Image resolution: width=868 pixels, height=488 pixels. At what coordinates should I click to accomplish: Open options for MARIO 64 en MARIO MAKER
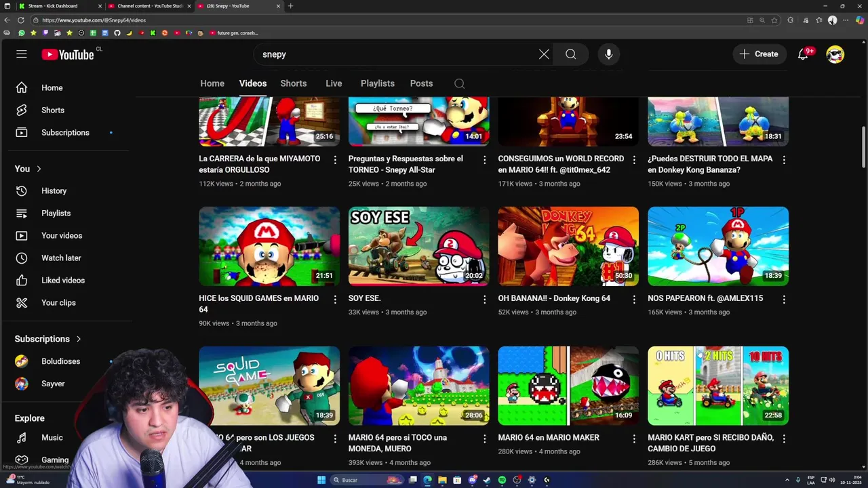[x=634, y=439]
